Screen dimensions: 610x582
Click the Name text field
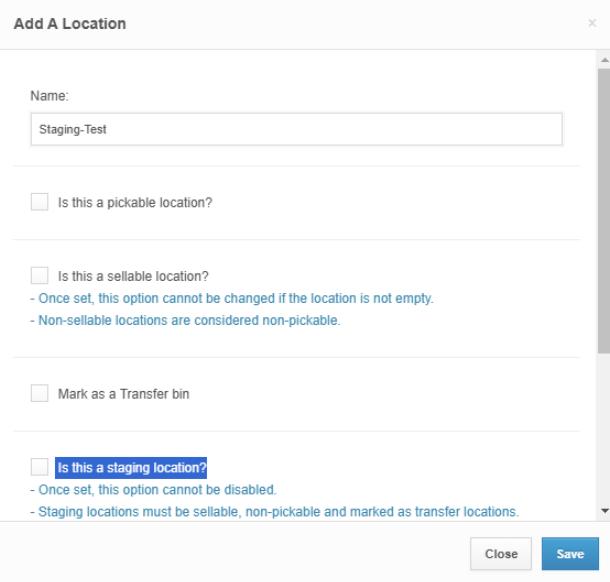pyautogui.click(x=296, y=129)
